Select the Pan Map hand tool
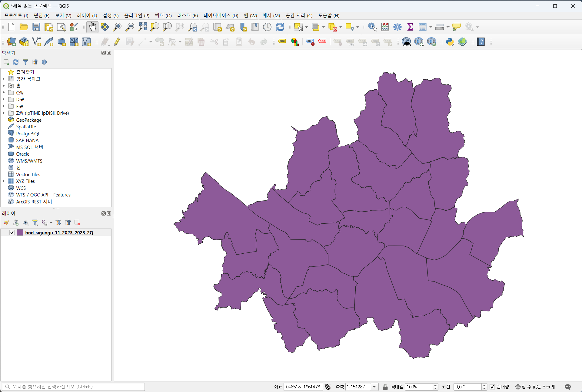Screen dimensions: 582x392 (x=92, y=27)
